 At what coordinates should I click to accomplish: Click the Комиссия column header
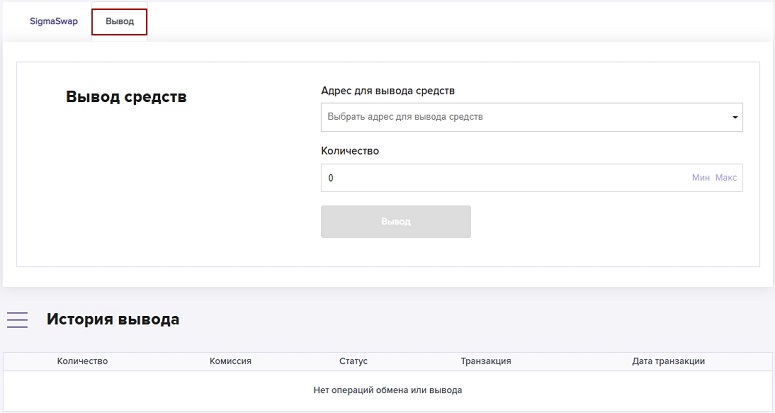pos(230,361)
